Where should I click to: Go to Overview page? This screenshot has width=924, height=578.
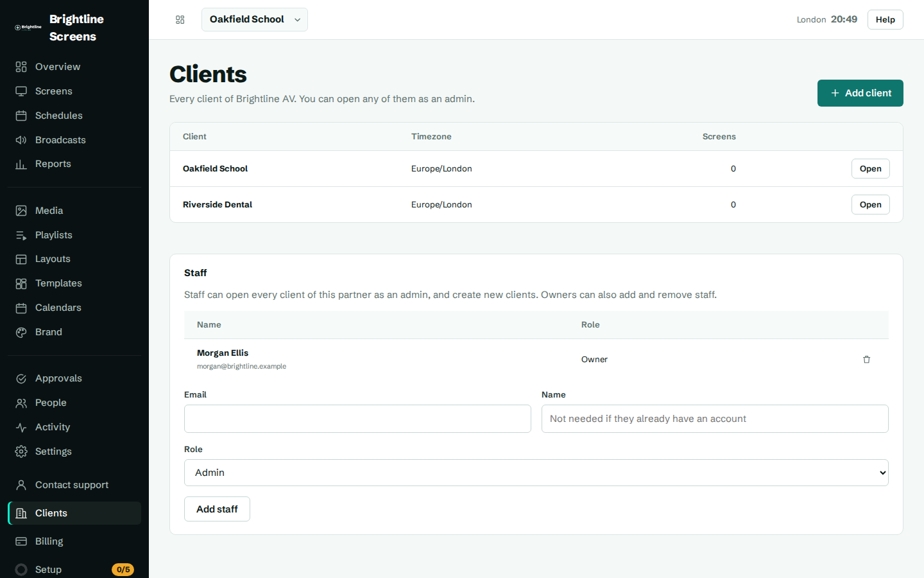(x=74, y=67)
